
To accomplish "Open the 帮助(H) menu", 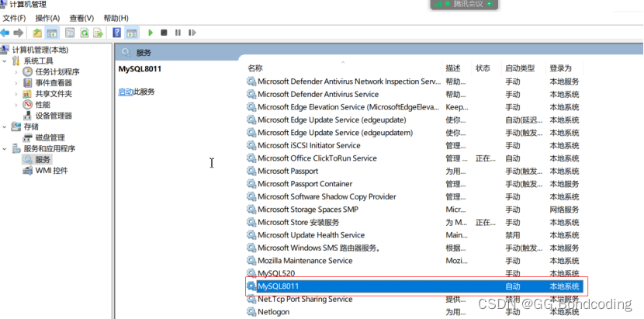I will click(116, 18).
